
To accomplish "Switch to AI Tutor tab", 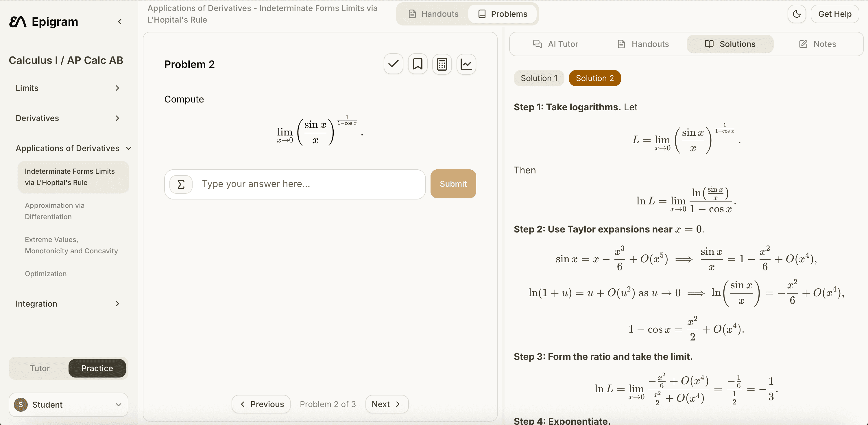I will pos(555,44).
